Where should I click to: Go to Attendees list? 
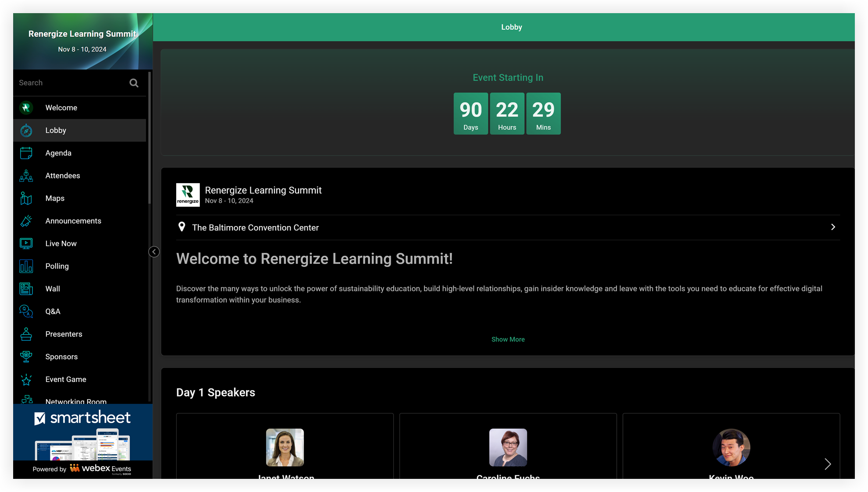point(80,176)
